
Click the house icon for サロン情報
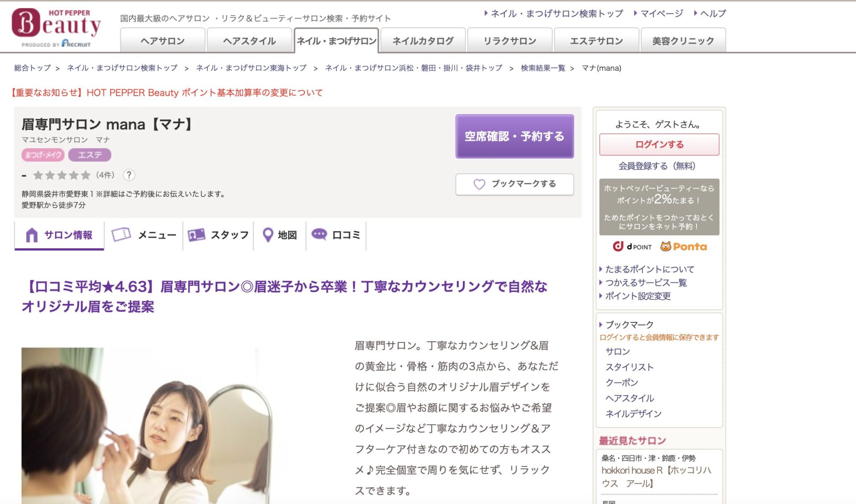32,235
